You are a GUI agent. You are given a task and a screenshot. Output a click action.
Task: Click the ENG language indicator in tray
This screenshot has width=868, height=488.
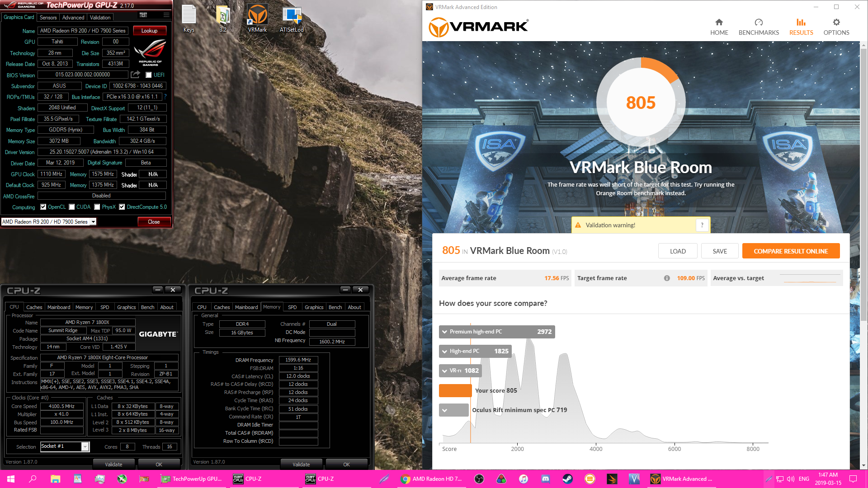(x=804, y=479)
